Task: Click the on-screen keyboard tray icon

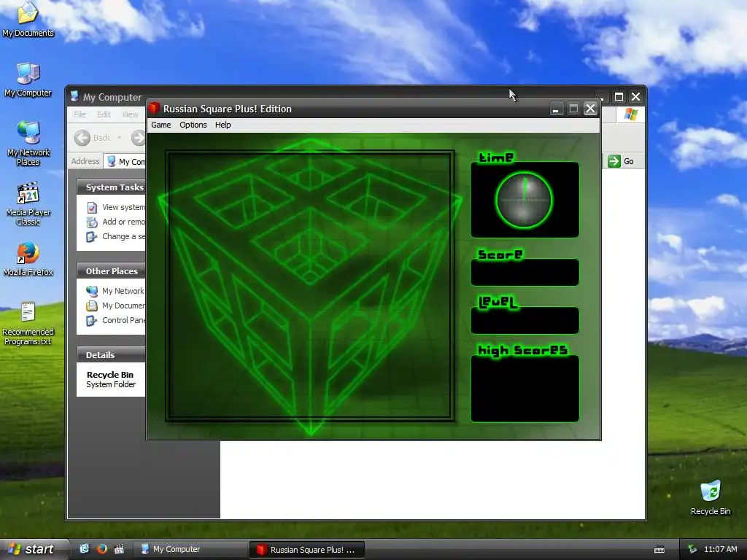Action: [x=659, y=550]
